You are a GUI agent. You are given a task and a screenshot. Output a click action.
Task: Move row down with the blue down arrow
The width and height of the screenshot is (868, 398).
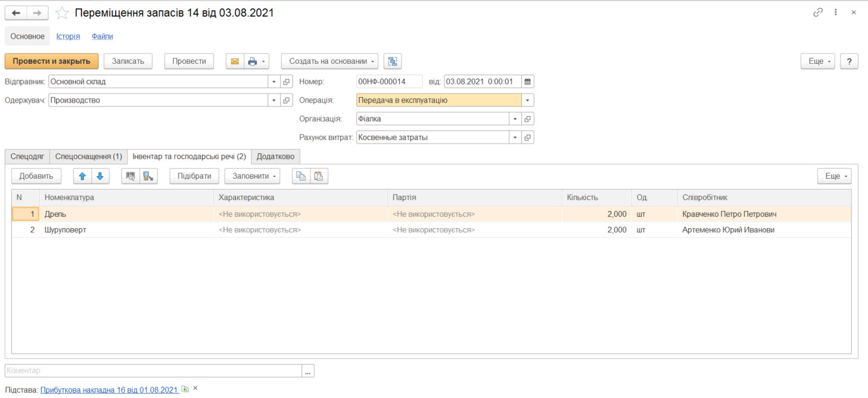tap(100, 176)
